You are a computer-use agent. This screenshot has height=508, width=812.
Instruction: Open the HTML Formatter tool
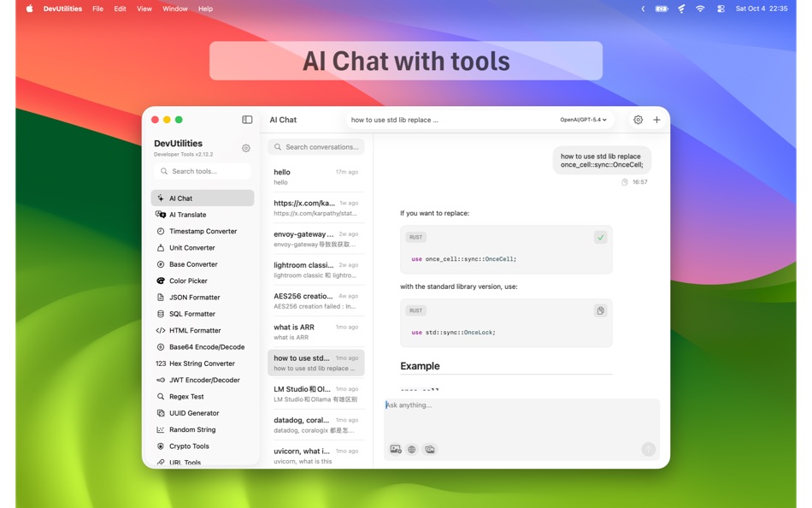[203, 330]
